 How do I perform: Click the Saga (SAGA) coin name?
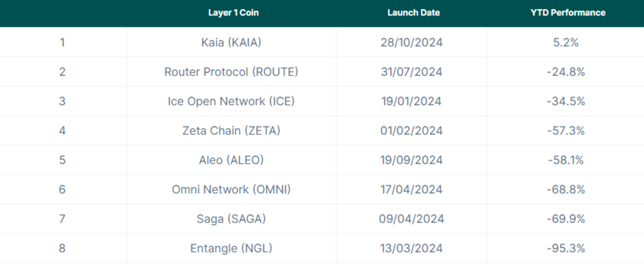click(x=231, y=219)
